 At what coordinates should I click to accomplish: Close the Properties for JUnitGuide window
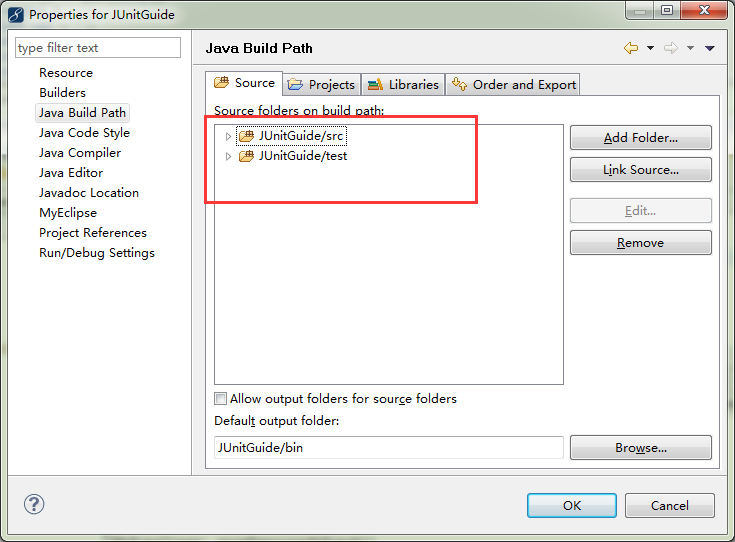(x=704, y=10)
